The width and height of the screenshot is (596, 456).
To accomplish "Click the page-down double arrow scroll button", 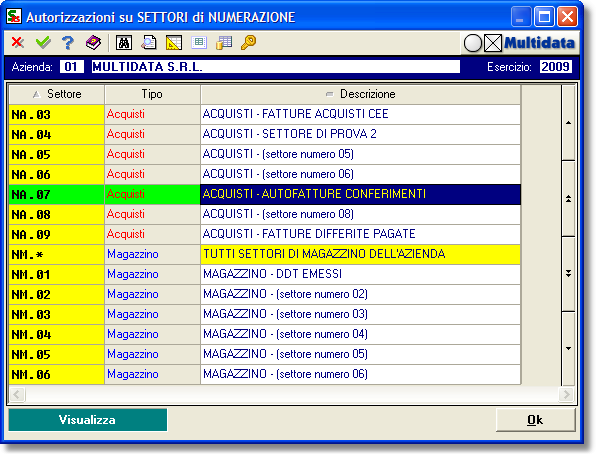I will tap(568, 274).
